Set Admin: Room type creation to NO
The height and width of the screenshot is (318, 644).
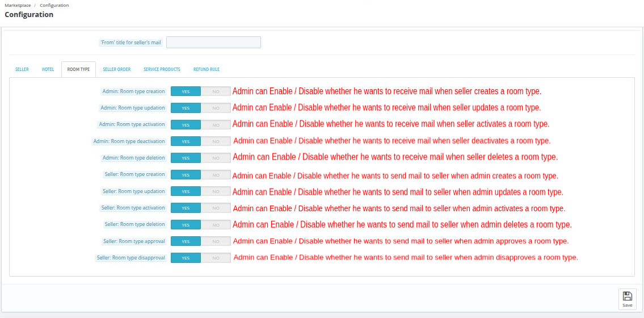pyautogui.click(x=216, y=91)
